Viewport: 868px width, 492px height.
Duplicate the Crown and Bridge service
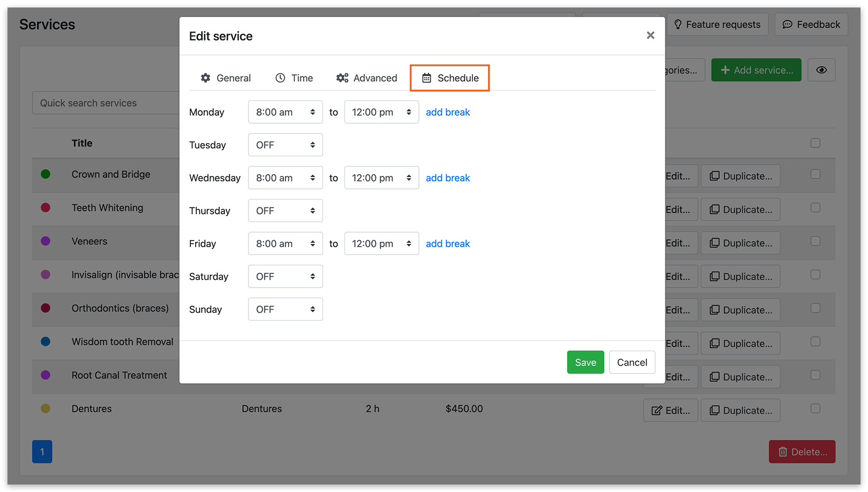[x=741, y=176]
